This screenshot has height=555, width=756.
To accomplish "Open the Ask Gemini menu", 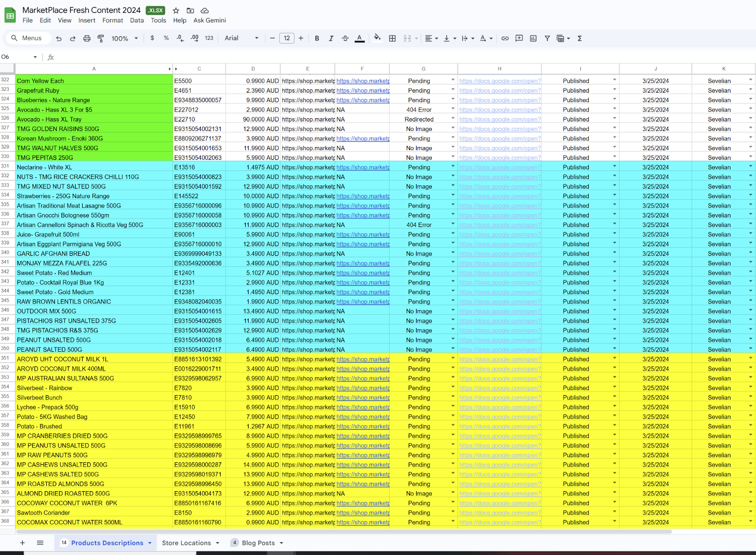I will 210,20.
